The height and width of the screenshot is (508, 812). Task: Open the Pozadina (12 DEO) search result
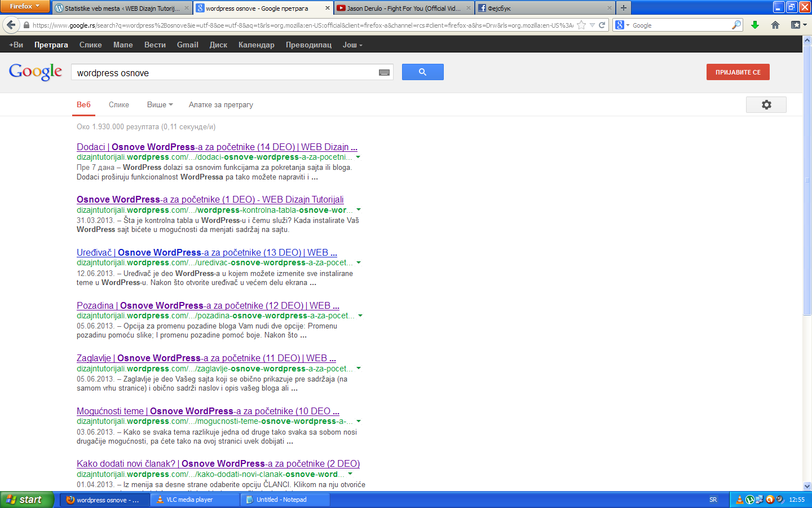click(208, 305)
